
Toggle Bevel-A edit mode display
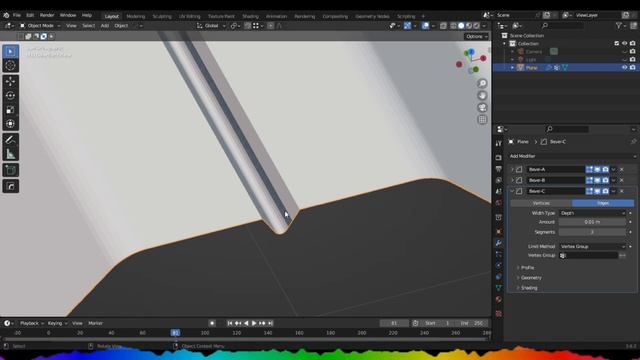tap(589, 169)
